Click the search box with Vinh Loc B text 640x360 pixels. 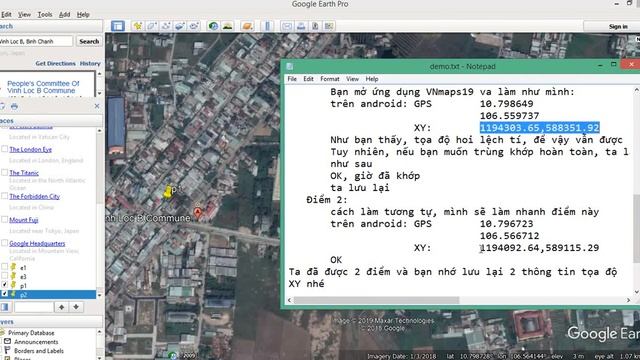point(36,41)
